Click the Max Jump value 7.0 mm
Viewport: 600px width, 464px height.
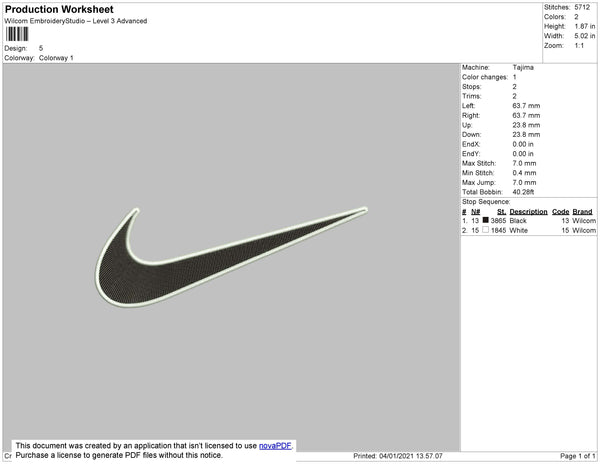(x=524, y=182)
